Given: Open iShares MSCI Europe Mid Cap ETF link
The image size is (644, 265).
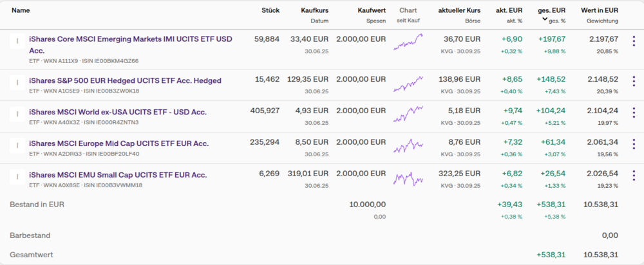Looking at the screenshot, I should (x=118, y=143).
